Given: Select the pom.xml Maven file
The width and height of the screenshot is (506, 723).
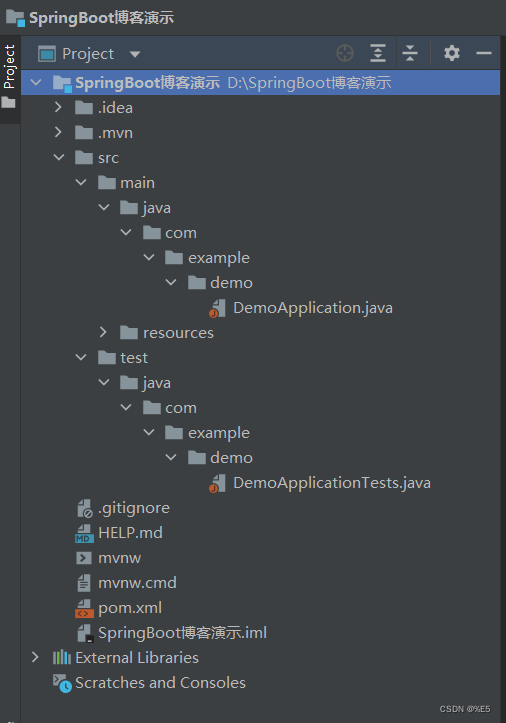Looking at the screenshot, I should pos(130,608).
